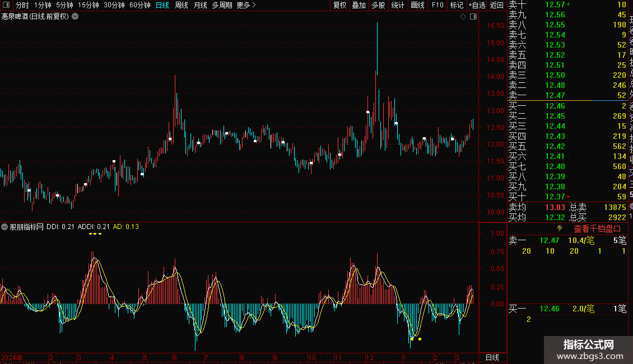Click the 标记 mark button
Viewport: 633px width, 364px height.
coord(457,5)
